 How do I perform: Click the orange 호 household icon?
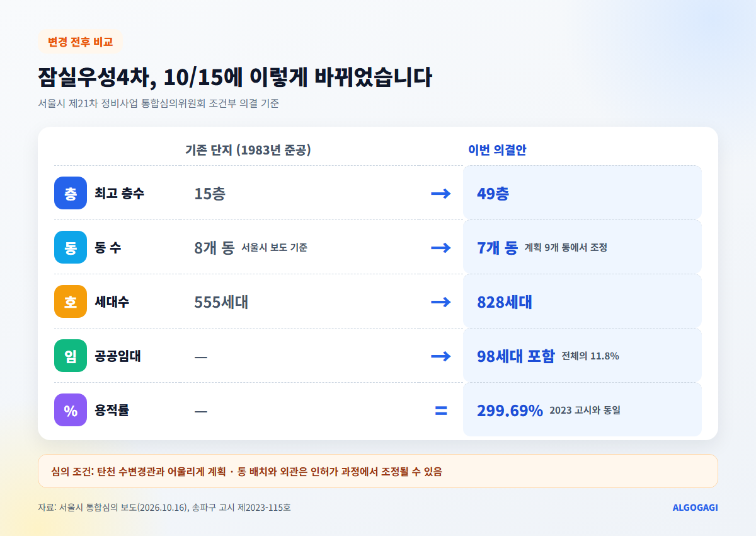click(71, 301)
